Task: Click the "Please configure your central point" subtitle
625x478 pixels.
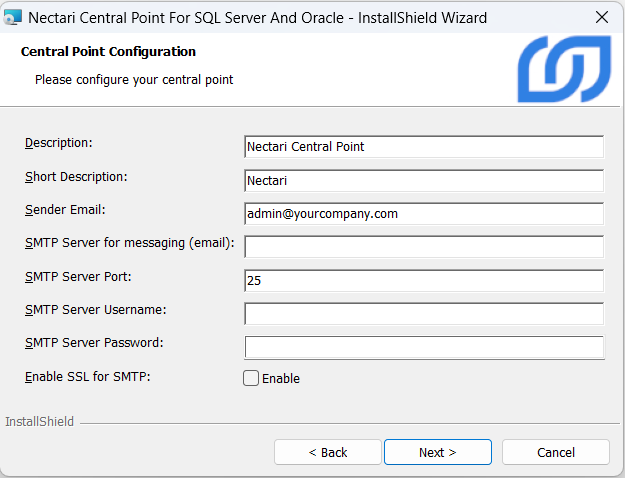Action: point(134,79)
